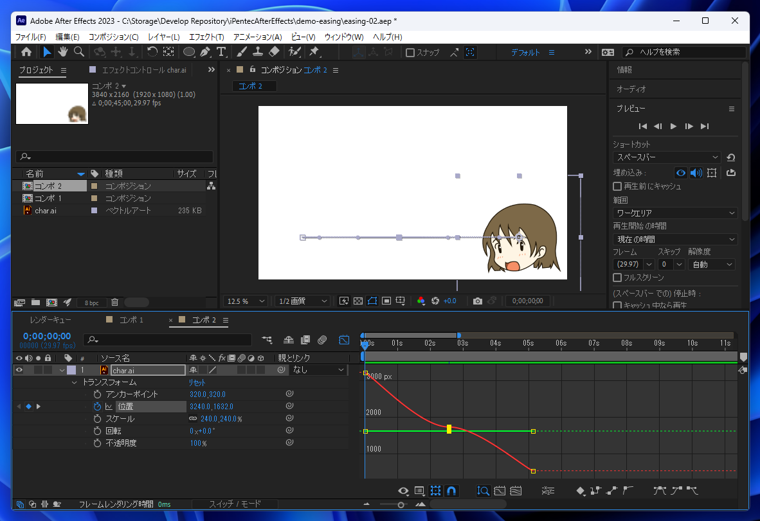Open the 1/2 resolution dropdown
760x521 pixels.
tap(302, 301)
